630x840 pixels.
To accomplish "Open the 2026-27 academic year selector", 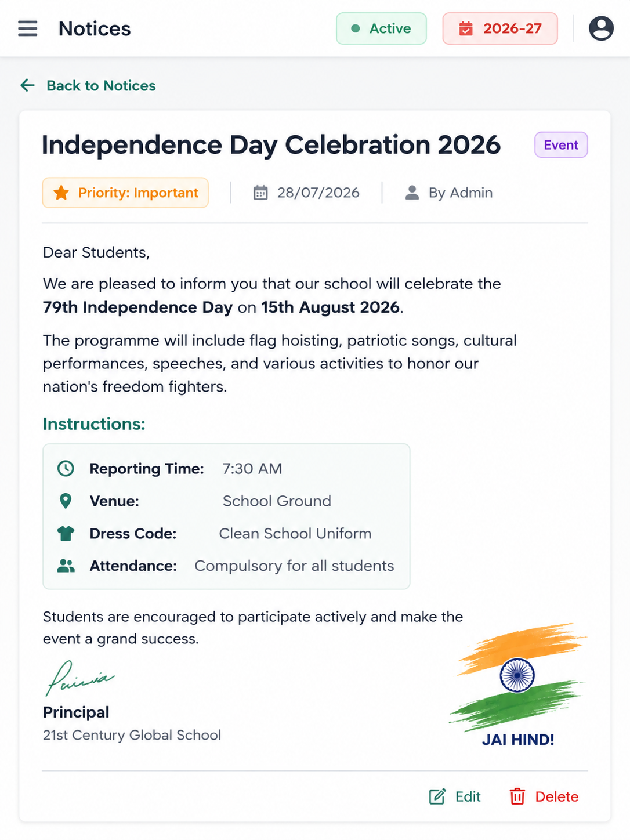I will click(500, 28).
